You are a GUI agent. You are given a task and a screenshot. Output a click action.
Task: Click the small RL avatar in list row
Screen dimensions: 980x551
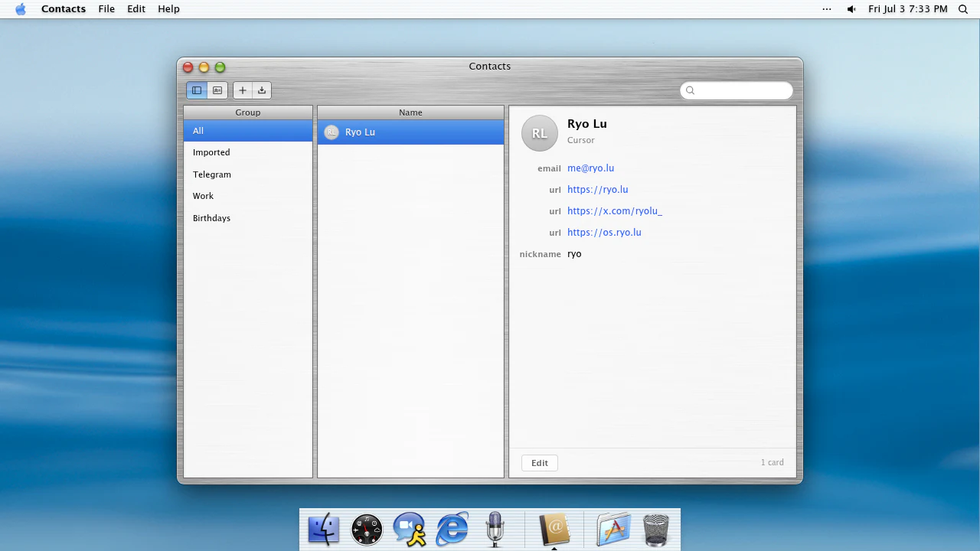332,132
